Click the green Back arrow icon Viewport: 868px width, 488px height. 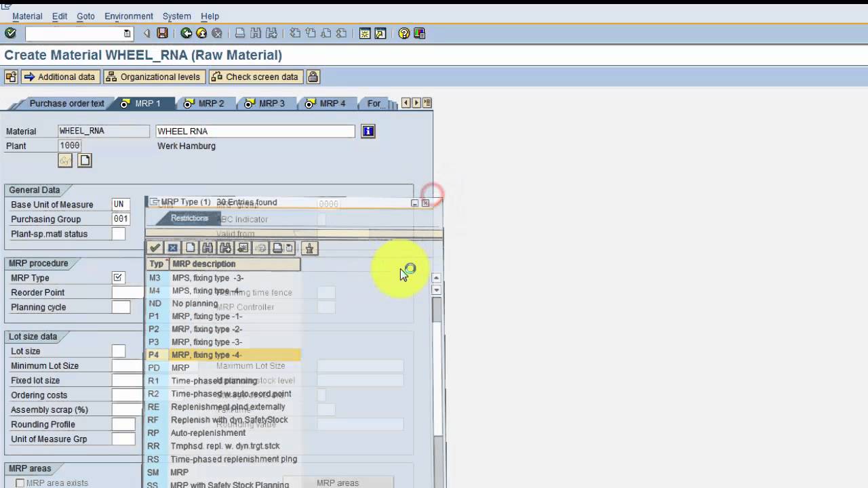point(186,33)
